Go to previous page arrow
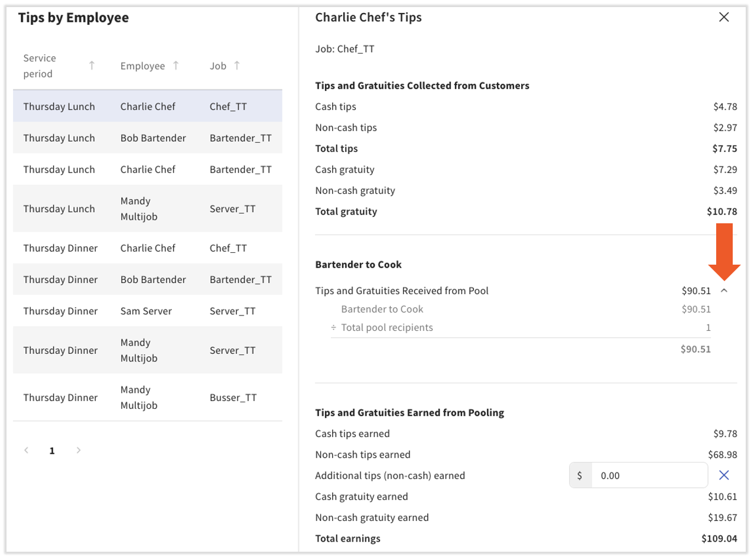754x560 pixels. tap(26, 450)
